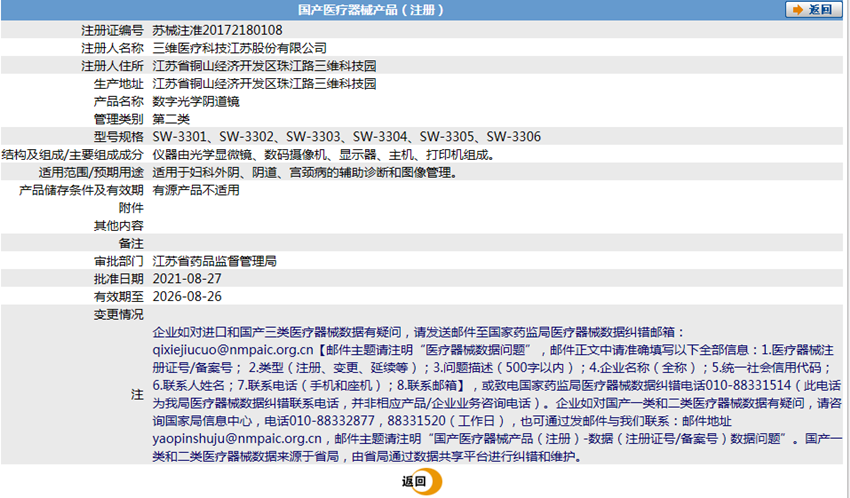The width and height of the screenshot is (850, 498).
Task: Select product name 数字光学阴道镜
Action: (x=196, y=101)
